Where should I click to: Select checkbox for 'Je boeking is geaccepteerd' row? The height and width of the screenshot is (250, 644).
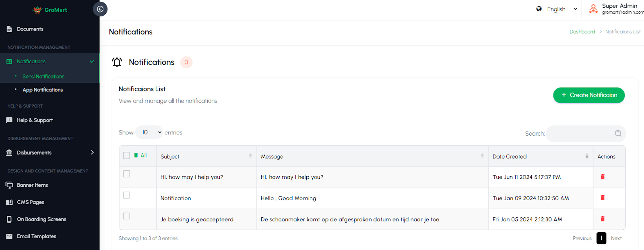click(x=126, y=216)
